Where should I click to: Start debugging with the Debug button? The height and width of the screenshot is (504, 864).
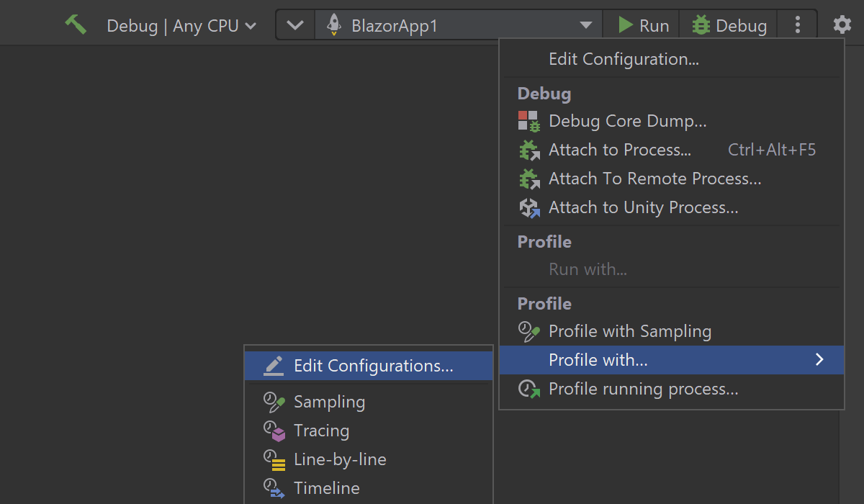pyautogui.click(x=729, y=26)
